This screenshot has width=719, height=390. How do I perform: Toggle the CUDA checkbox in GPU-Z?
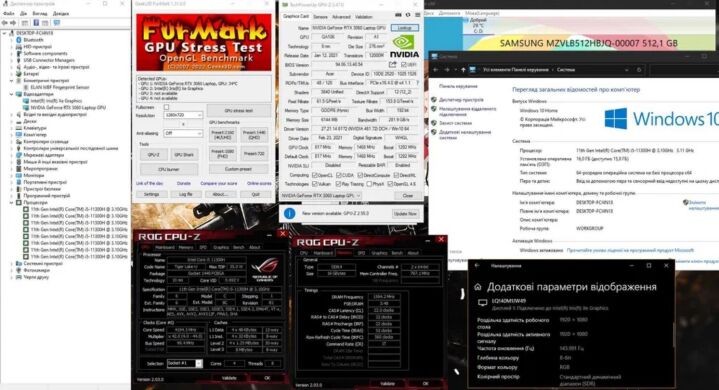click(338, 175)
